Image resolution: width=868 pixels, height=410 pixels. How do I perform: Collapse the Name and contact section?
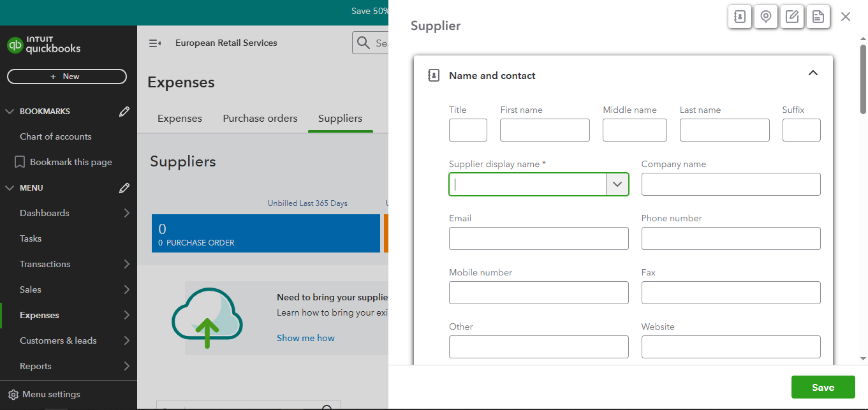pos(813,73)
